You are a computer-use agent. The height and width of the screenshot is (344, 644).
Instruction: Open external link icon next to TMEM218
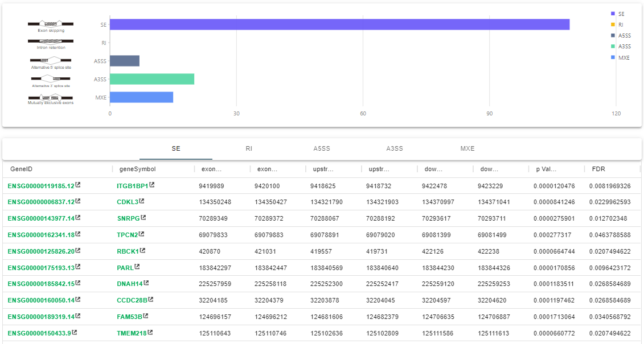147,333
